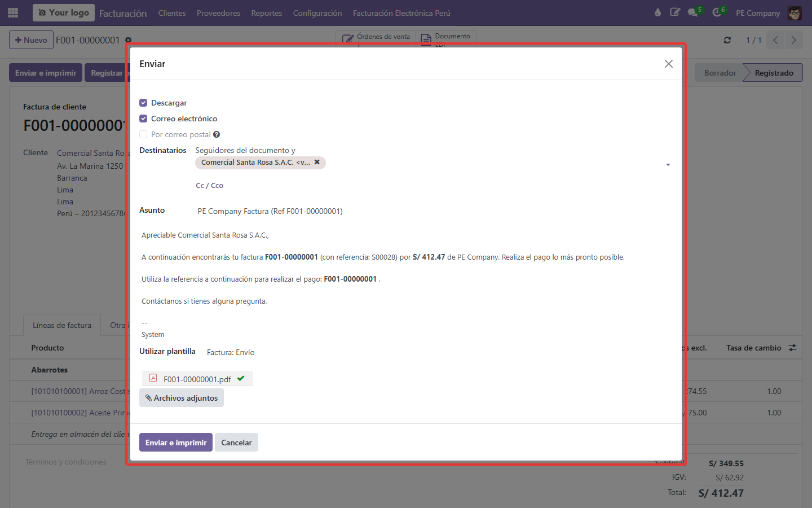The height and width of the screenshot is (508, 812).
Task: Open the activities clock icon with badge 6
Action: (x=718, y=12)
